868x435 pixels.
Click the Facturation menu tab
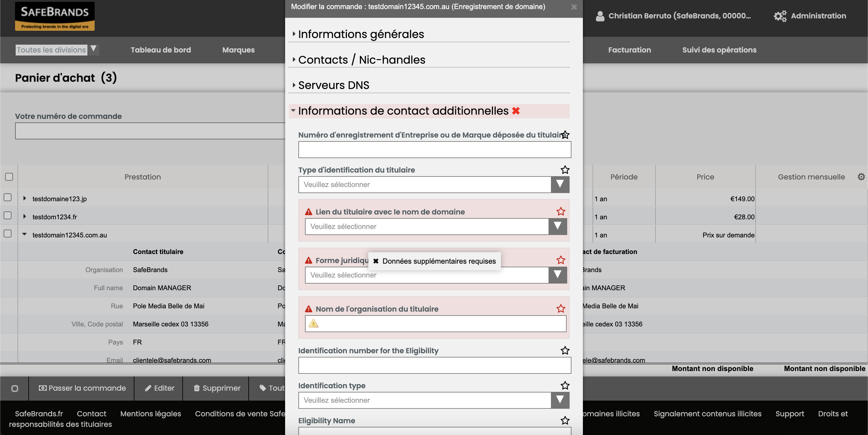coord(630,50)
